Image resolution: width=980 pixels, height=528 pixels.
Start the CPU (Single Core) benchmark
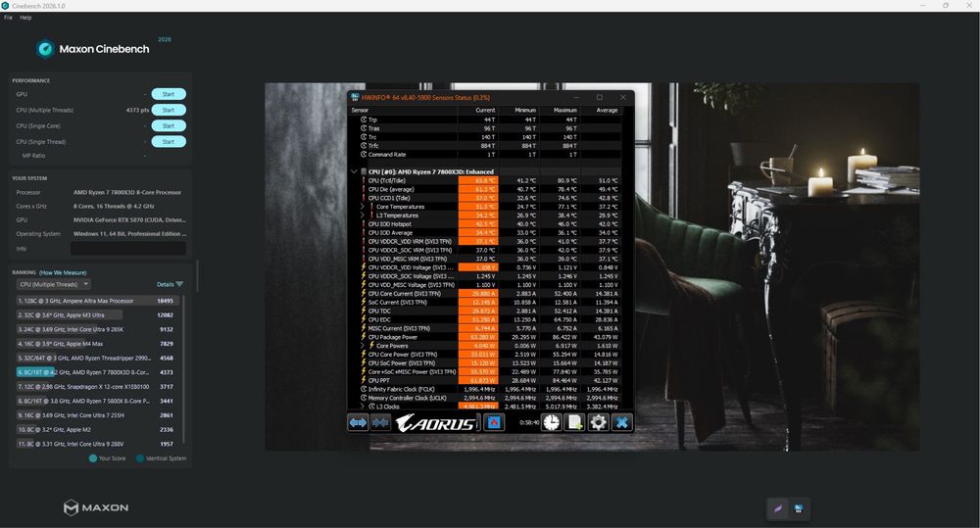169,125
